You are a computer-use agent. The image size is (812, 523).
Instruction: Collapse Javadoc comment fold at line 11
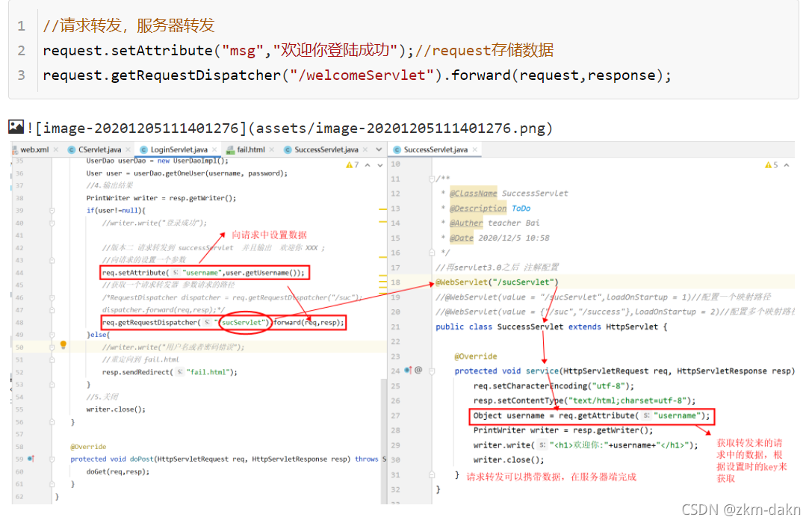click(x=431, y=179)
